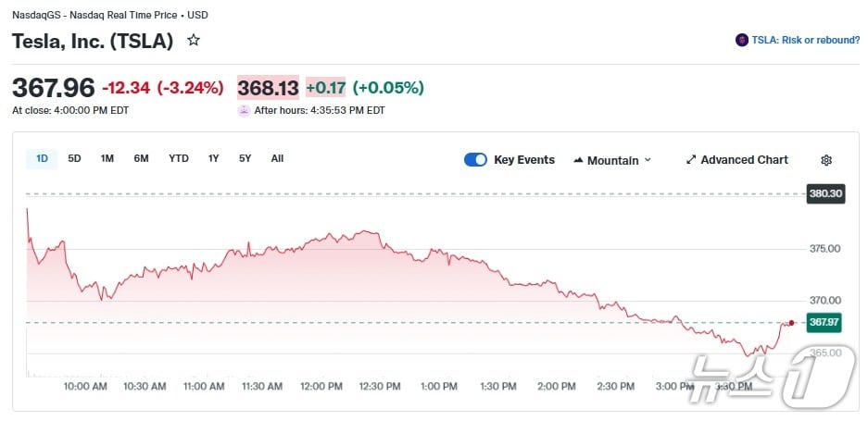Open chart settings gear icon
This screenshot has height=421, width=868.
pos(826,160)
